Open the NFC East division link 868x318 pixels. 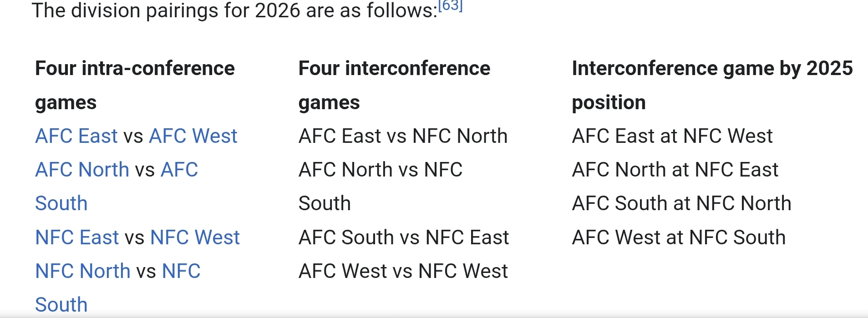(77, 237)
